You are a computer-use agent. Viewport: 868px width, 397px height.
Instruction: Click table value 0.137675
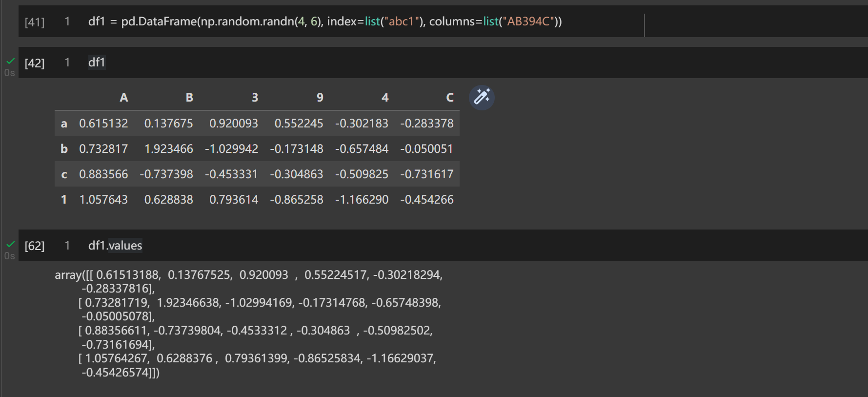click(x=169, y=124)
